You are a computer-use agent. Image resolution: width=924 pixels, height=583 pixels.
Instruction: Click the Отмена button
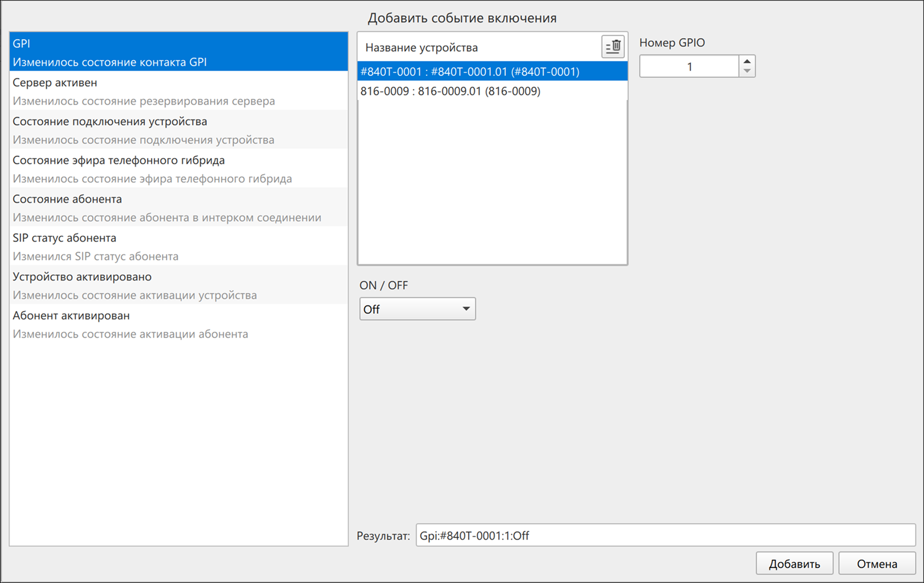click(x=877, y=564)
